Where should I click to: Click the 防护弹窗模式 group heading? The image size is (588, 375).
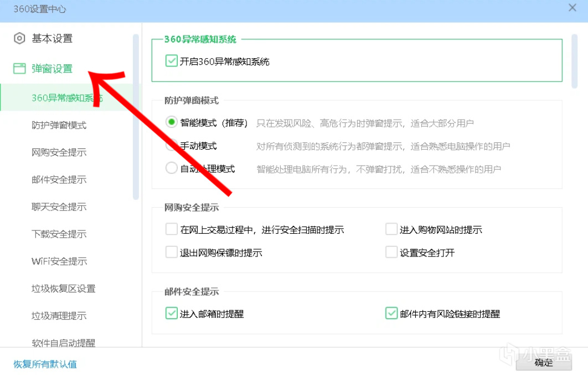[x=192, y=100]
